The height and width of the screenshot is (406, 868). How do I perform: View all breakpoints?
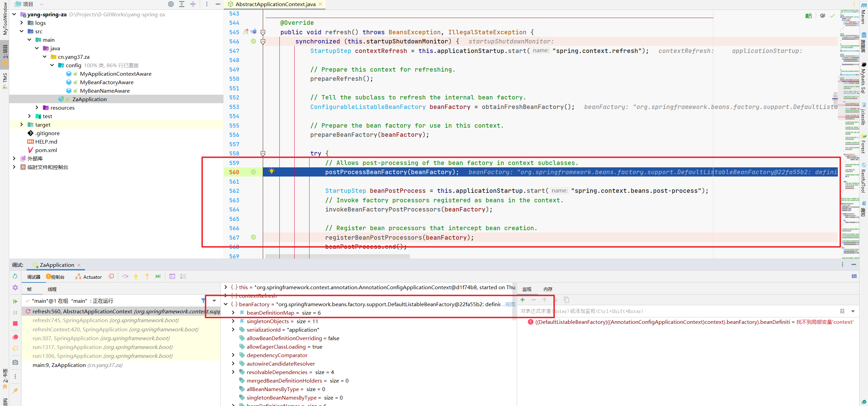(x=15, y=337)
